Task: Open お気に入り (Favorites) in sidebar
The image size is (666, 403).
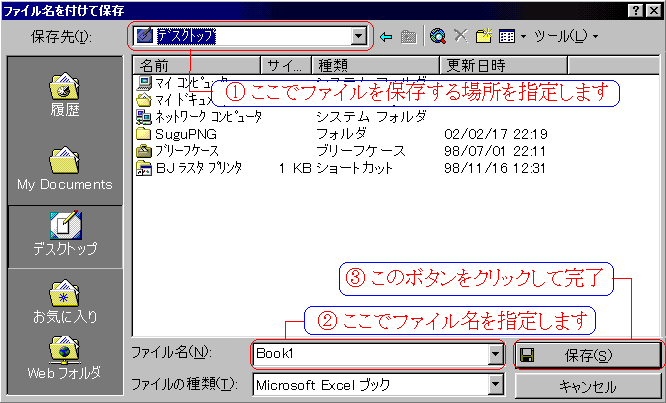Action: tap(65, 305)
